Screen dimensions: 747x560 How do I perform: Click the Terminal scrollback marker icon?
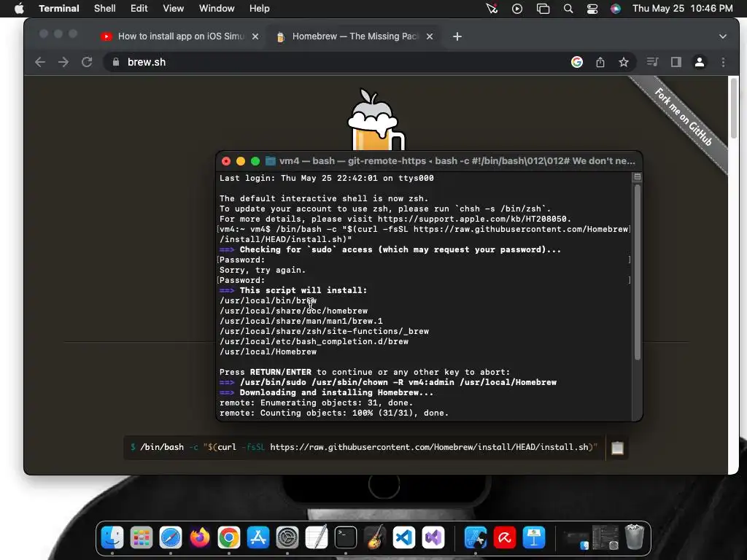637,176
